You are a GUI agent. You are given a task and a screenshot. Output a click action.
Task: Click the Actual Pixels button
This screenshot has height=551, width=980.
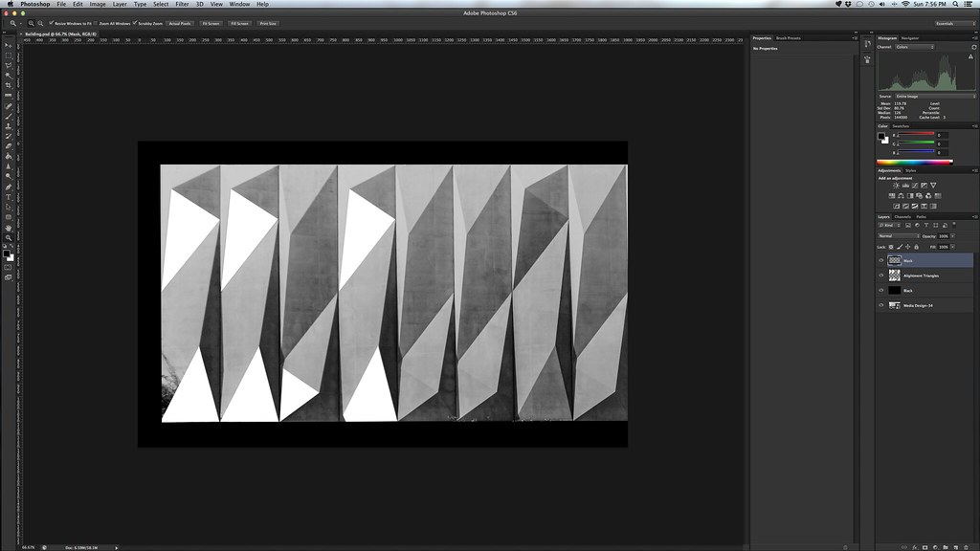point(179,22)
